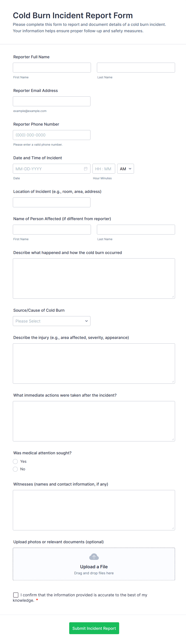
Task: Focus the Reporter Phone Number field
Action: point(51,135)
